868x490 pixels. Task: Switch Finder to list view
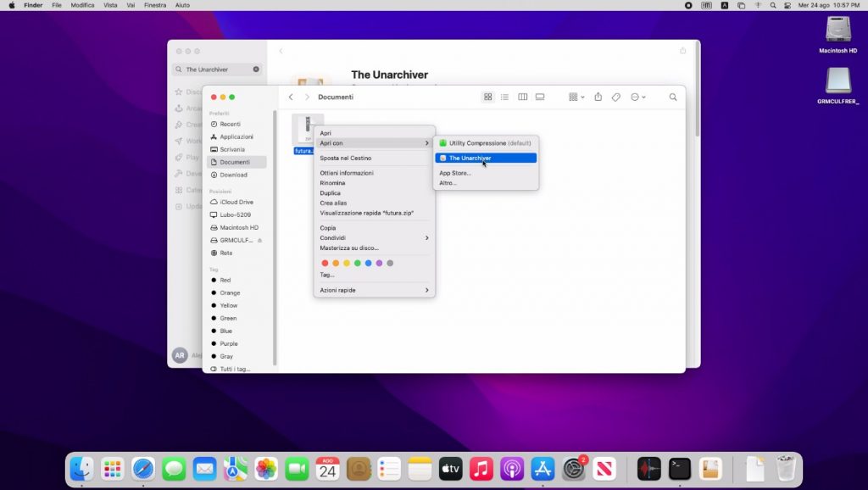(504, 97)
